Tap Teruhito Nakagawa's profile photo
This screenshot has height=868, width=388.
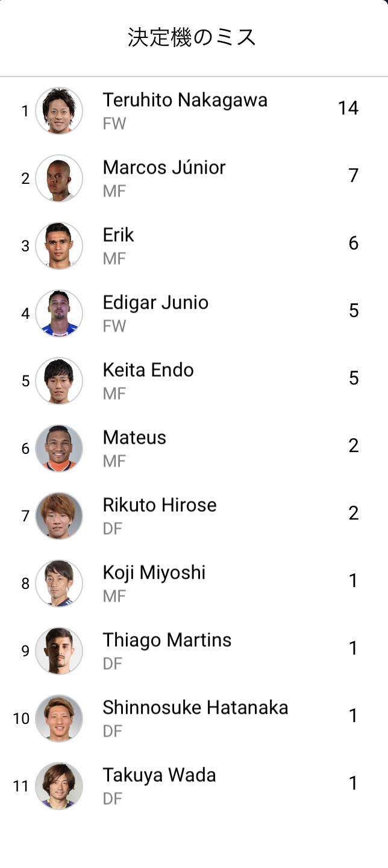click(59, 111)
